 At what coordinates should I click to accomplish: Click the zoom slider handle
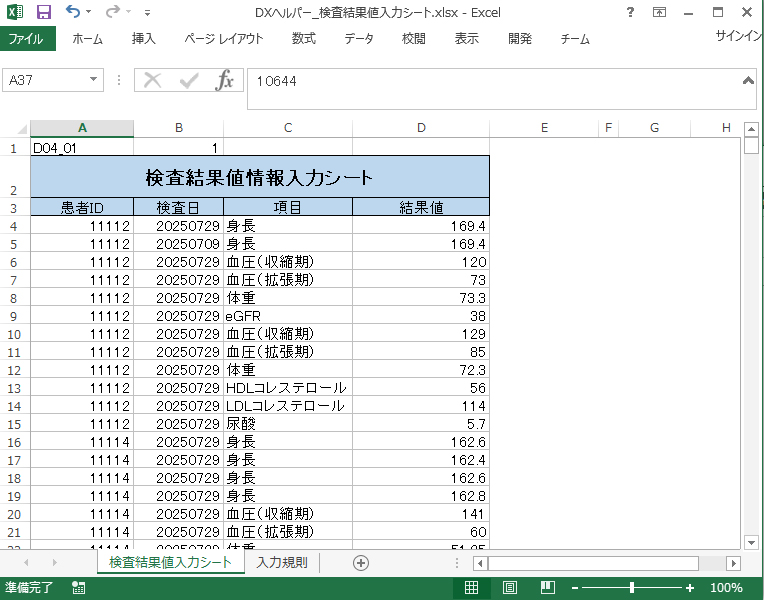(x=632, y=588)
